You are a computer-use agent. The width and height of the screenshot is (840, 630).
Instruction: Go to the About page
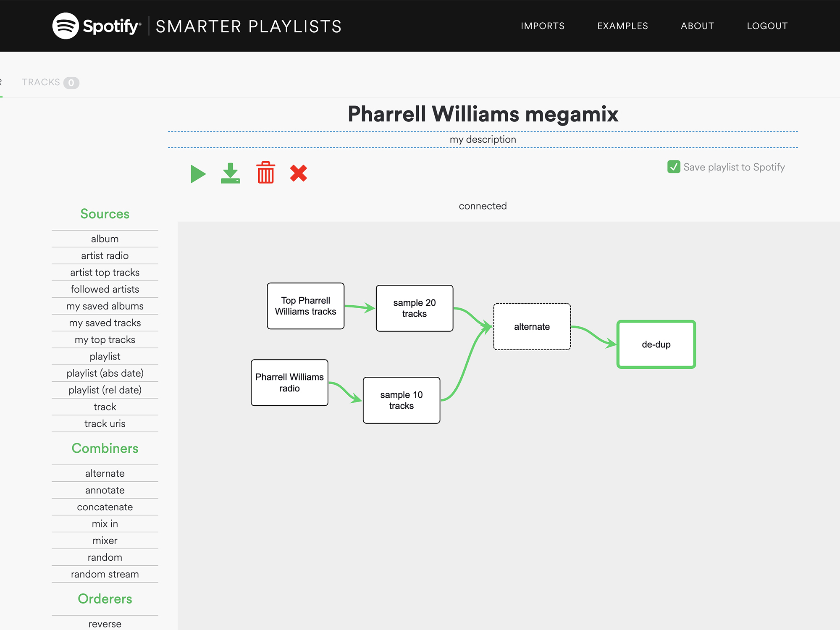(x=697, y=26)
